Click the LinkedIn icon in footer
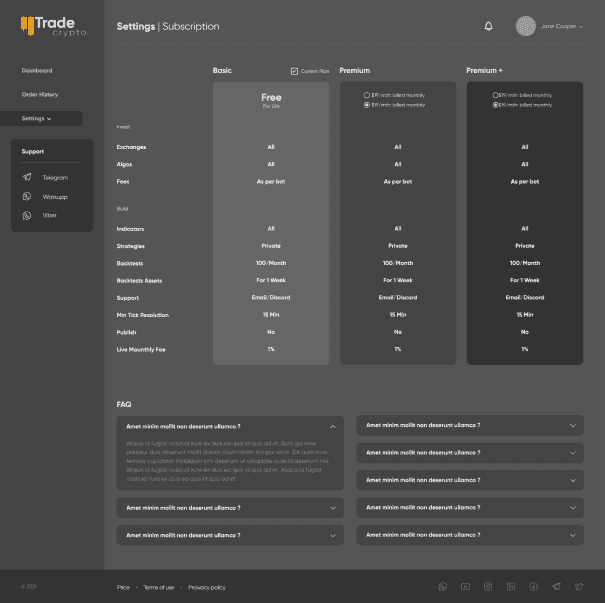 click(x=511, y=587)
